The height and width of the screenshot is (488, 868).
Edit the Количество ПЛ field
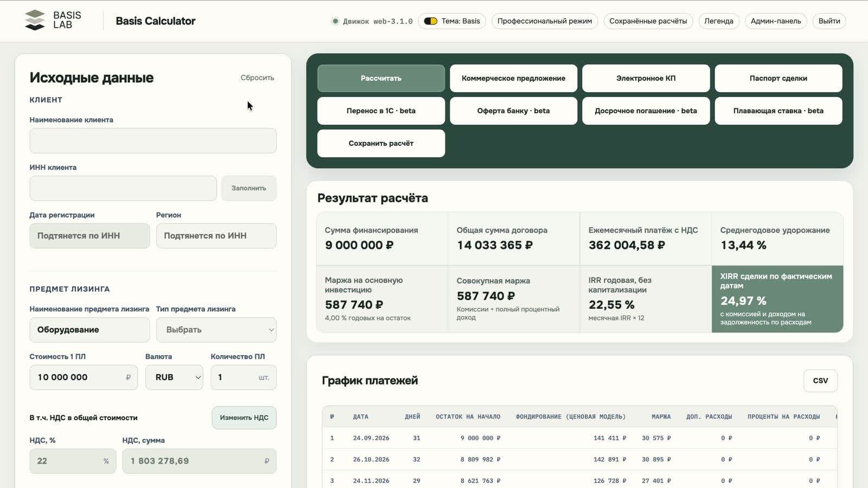(x=244, y=377)
